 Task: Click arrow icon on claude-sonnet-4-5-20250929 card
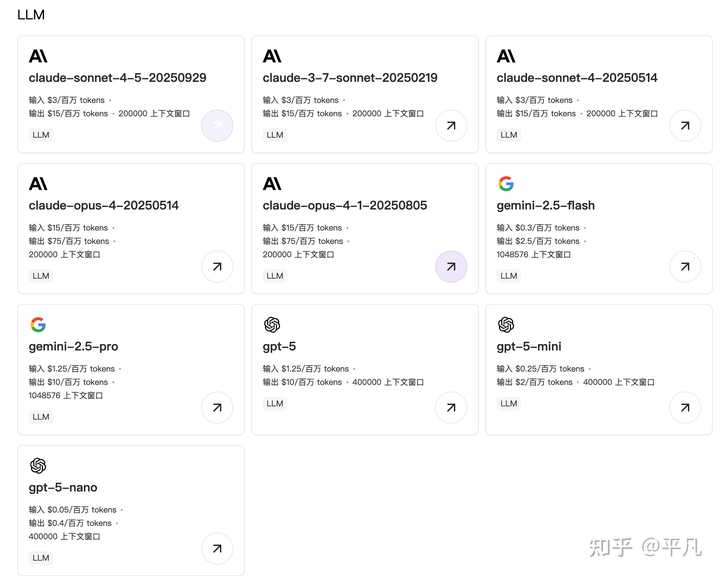click(x=217, y=126)
